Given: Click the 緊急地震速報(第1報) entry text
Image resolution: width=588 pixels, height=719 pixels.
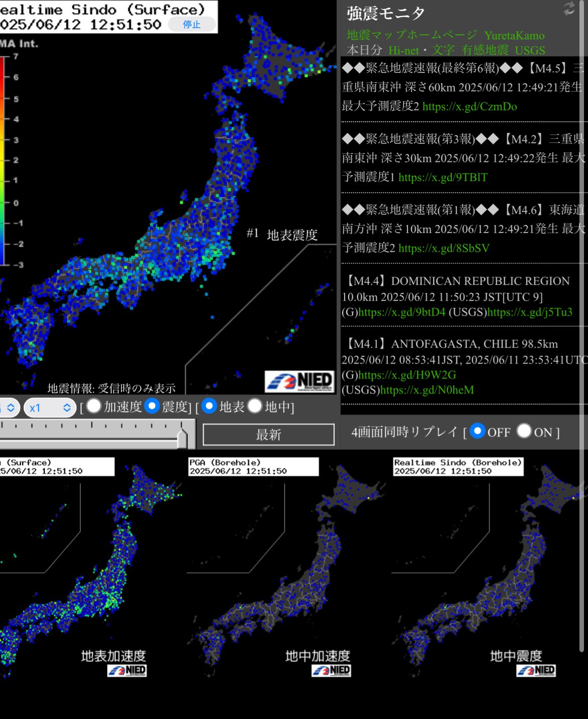Looking at the screenshot, I should click(463, 229).
